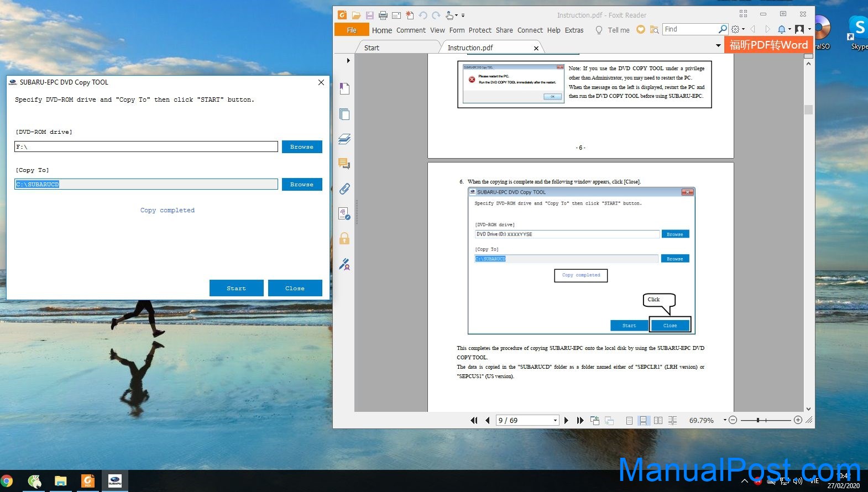The height and width of the screenshot is (492, 868).
Task: Click Browse next to DVD-ROM drive field
Action: (302, 146)
